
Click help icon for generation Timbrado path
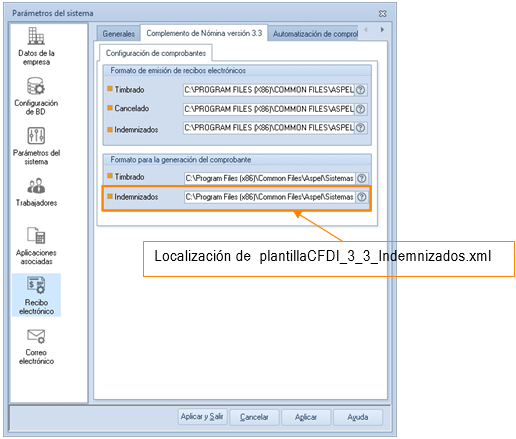click(x=362, y=178)
